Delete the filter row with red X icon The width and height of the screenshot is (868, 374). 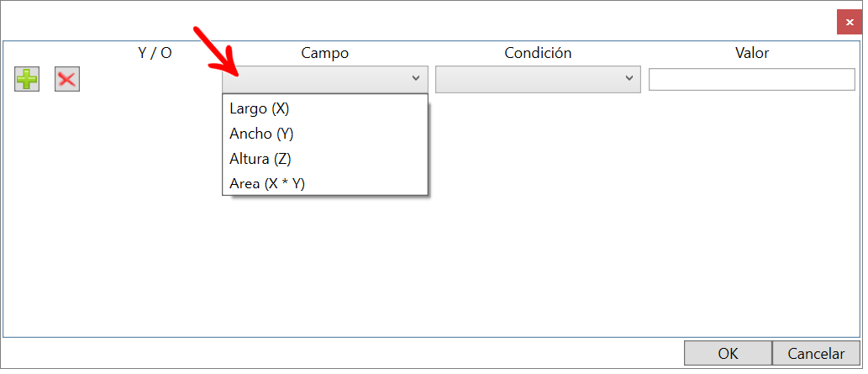[x=67, y=79]
